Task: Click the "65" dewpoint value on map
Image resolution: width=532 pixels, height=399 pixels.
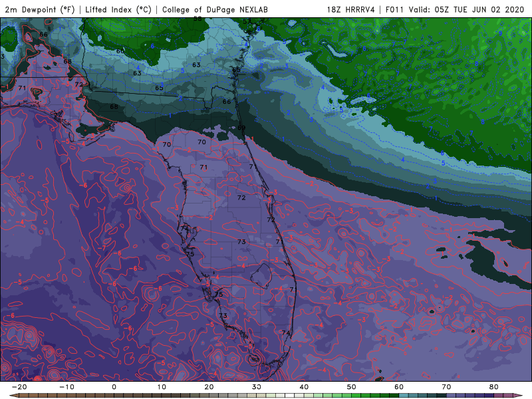Action: (159, 88)
